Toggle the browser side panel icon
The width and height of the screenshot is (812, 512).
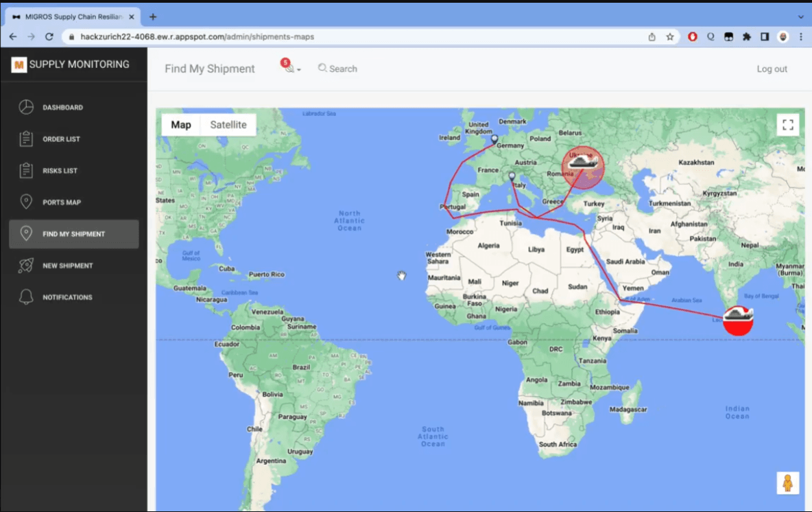tap(765, 37)
